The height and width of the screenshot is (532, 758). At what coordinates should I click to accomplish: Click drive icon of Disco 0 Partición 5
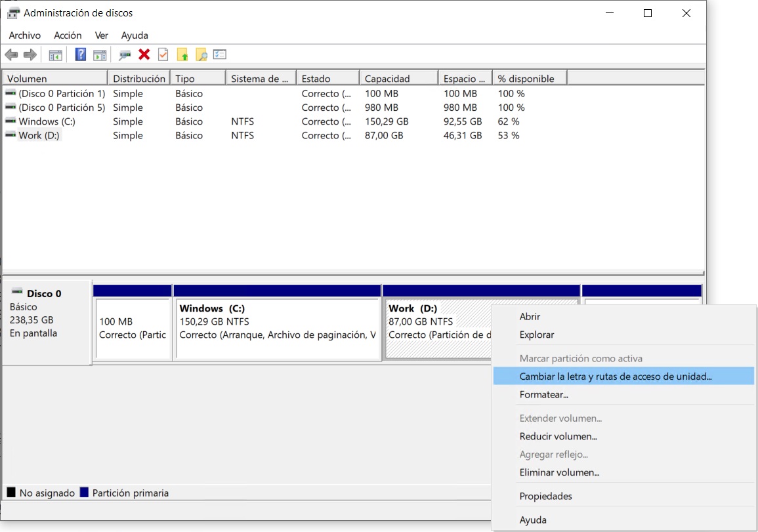(x=11, y=107)
